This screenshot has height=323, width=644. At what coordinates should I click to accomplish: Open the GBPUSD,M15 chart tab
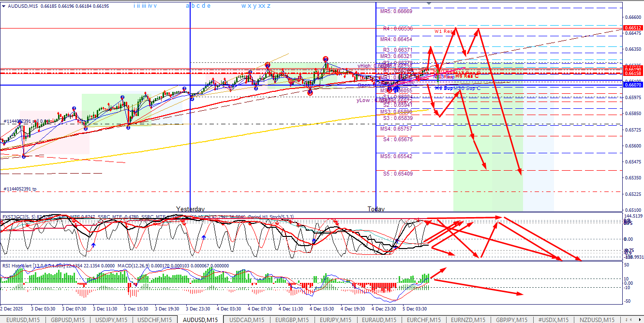[68, 320]
